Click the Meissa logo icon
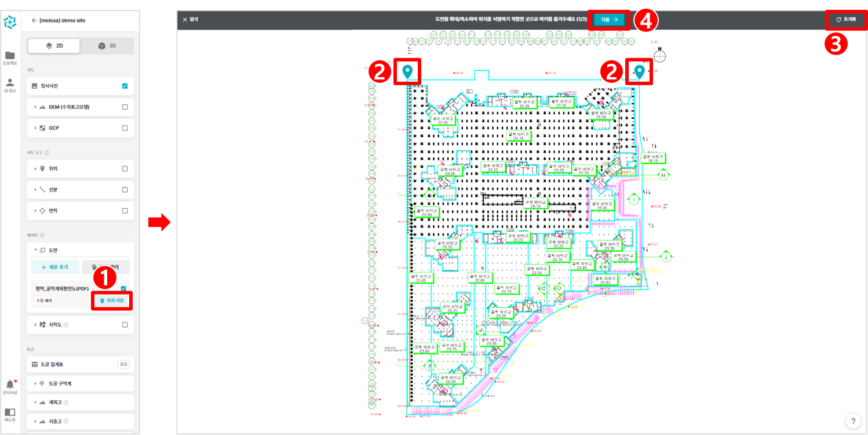The width and height of the screenshot is (868, 435). click(10, 22)
